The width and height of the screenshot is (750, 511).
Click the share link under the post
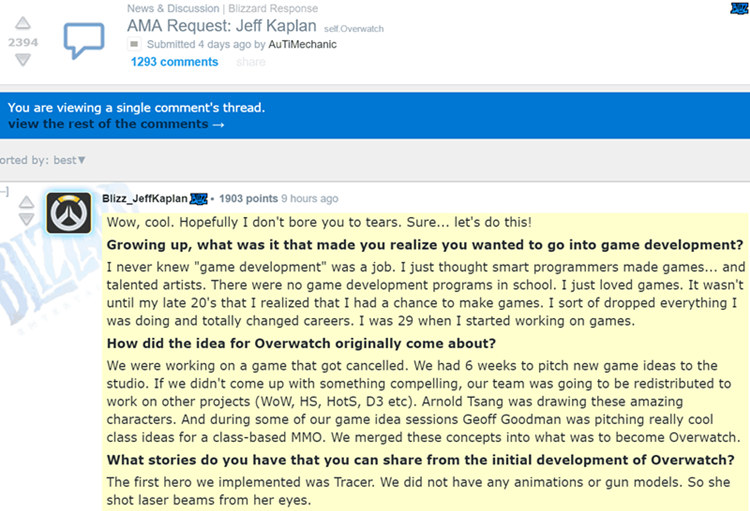[x=251, y=62]
